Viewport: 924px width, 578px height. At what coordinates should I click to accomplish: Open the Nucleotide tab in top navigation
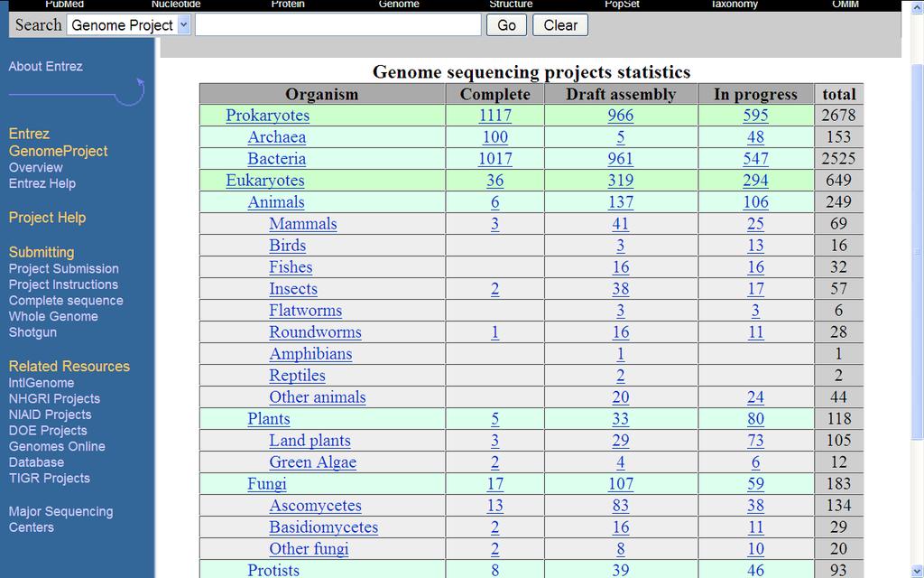click(176, 5)
